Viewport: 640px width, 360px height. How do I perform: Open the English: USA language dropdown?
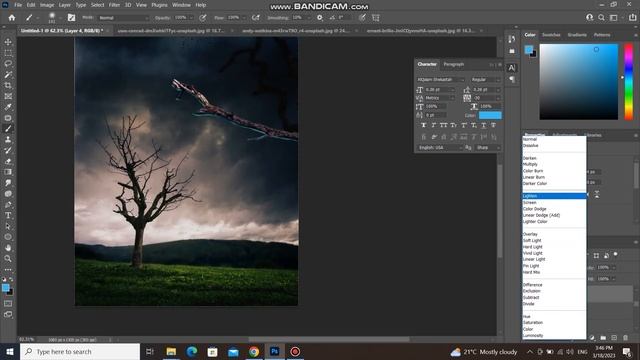coord(440,147)
